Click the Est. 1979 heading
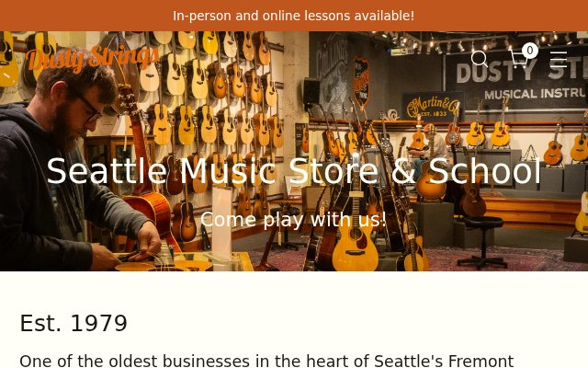 (73, 323)
